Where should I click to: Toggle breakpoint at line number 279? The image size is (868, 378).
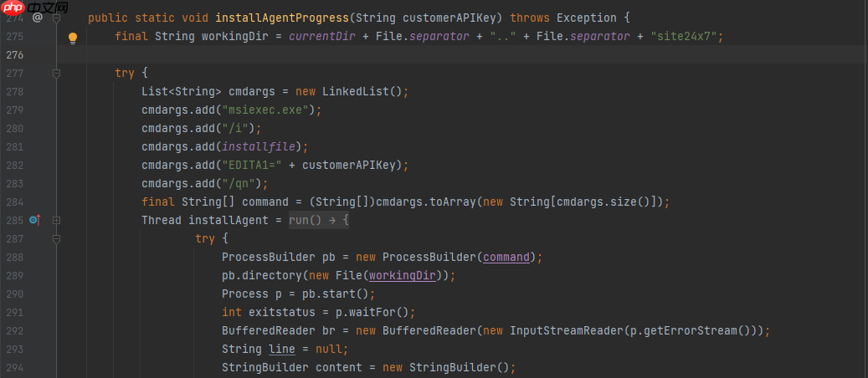pyautogui.click(x=16, y=110)
